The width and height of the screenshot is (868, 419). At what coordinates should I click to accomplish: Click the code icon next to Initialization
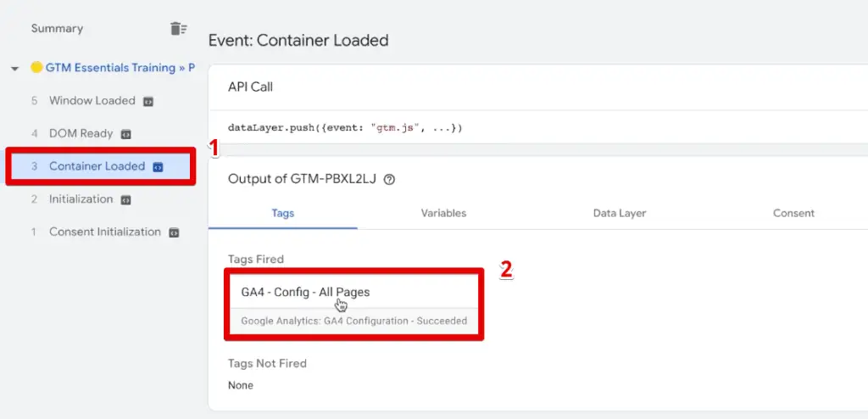coord(125,200)
